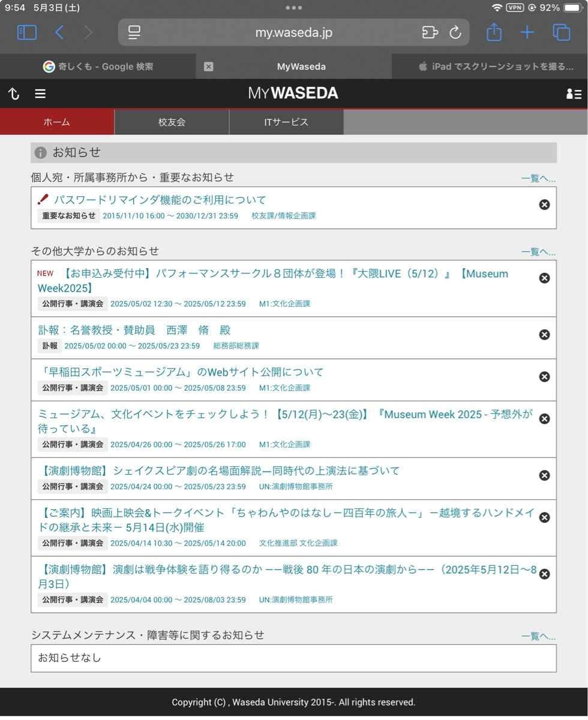
Task: Open the Safari extensions icon
Action: 430,32
